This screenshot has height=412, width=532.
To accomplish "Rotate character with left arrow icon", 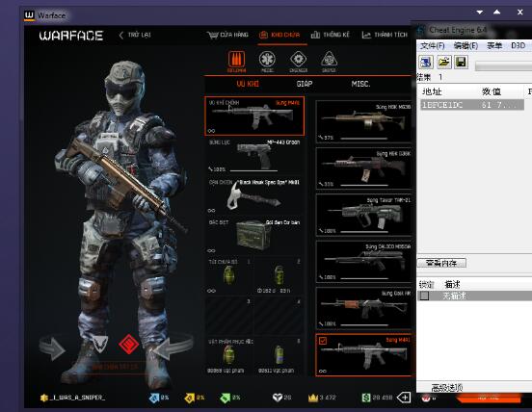I will tap(52, 348).
